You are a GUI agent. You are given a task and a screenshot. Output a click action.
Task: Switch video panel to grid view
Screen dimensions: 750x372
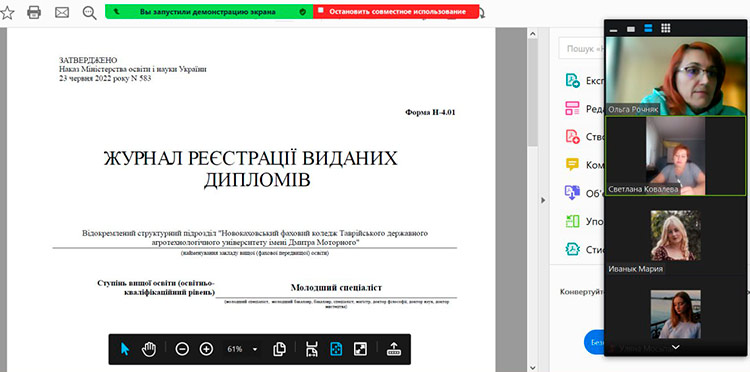[665, 29]
